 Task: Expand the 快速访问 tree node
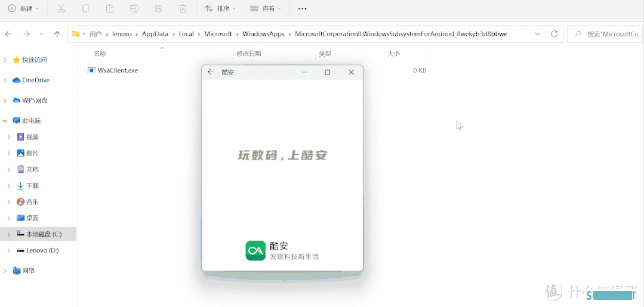(x=5, y=60)
